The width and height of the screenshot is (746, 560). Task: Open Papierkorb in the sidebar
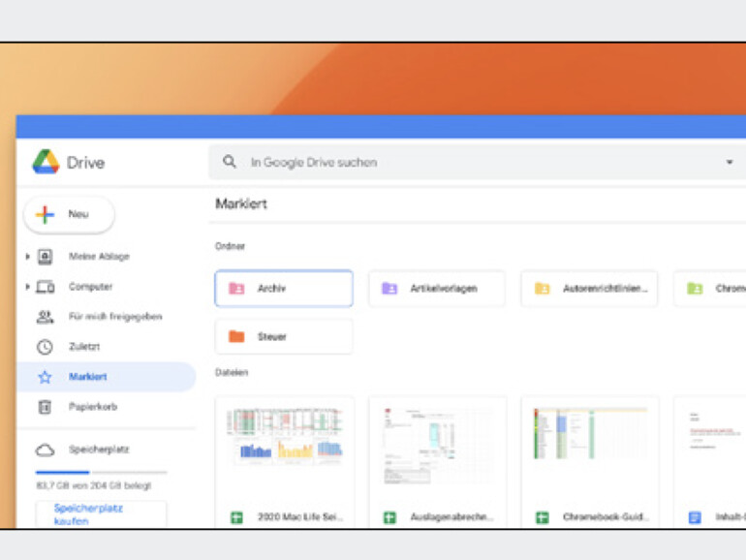pyautogui.click(x=93, y=407)
